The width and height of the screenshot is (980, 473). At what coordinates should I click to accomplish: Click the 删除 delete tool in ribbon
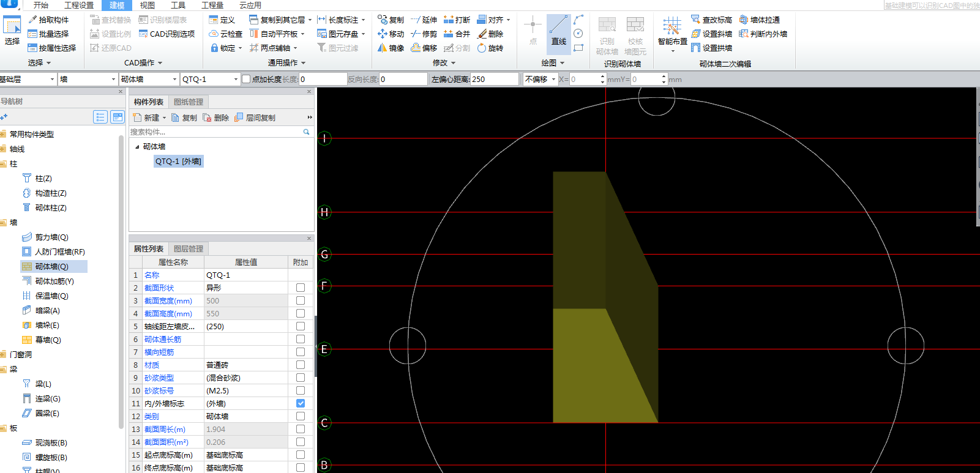point(490,34)
